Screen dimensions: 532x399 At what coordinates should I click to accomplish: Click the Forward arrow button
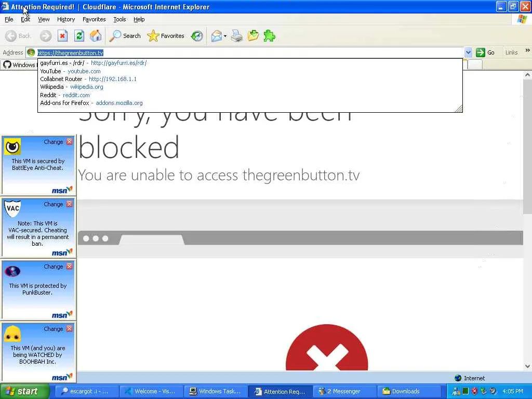point(46,36)
